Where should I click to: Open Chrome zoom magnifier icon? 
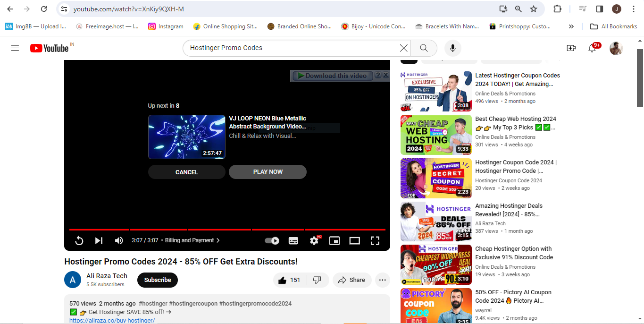pyautogui.click(x=519, y=9)
